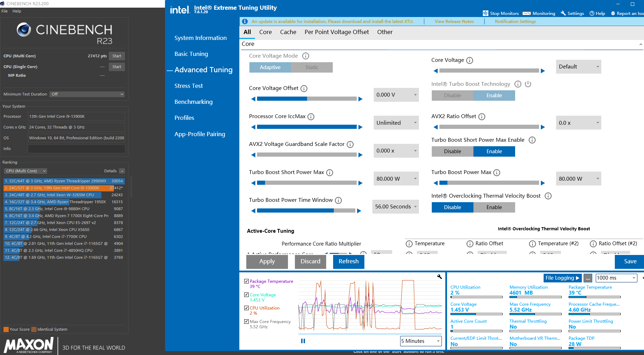The height and width of the screenshot is (355, 644).
Task: Open the 5 Minutes graph duration dropdown
Action: (421, 341)
